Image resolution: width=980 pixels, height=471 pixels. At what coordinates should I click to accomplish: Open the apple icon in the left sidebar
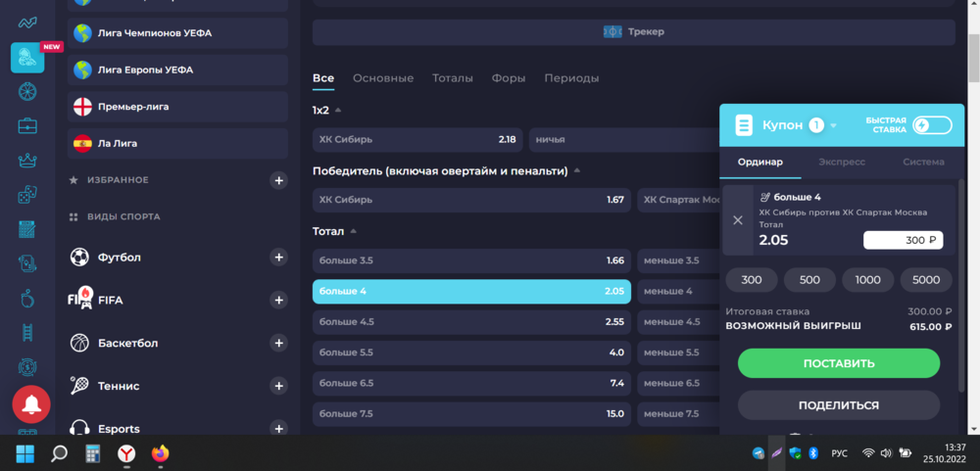click(x=27, y=299)
